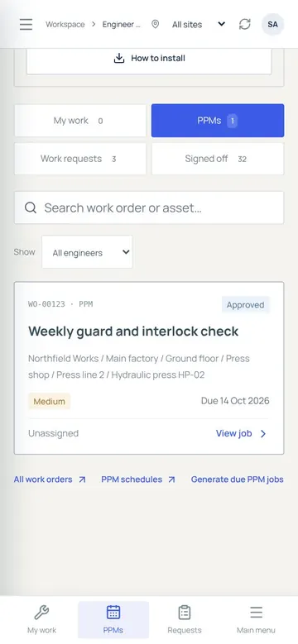The image size is (298, 644).
Task: Click the refresh sync icon
Action: coord(244,24)
